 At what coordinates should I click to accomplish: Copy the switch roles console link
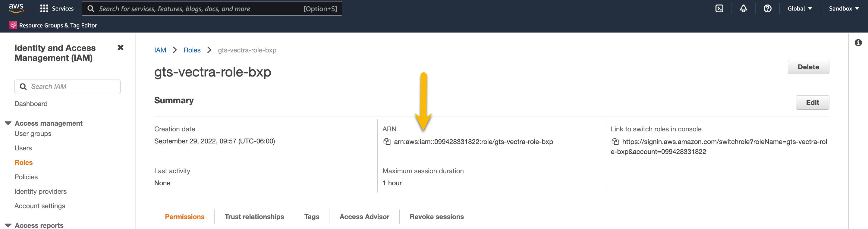615,142
